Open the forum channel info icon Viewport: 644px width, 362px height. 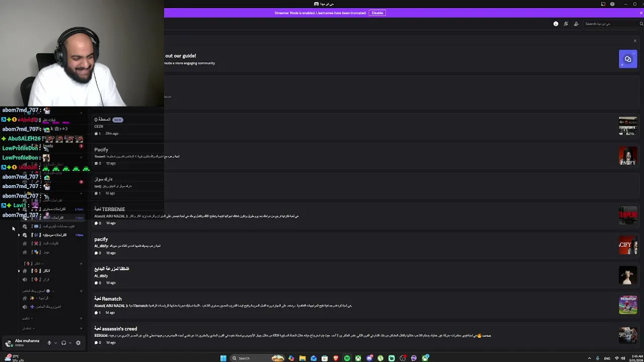click(556, 24)
